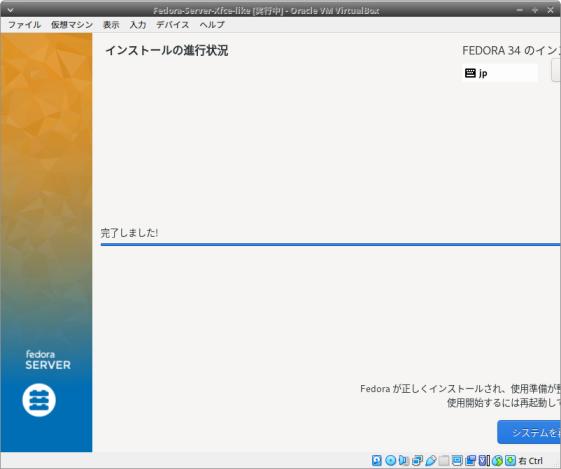Open the デバイス menu

[x=173, y=25]
